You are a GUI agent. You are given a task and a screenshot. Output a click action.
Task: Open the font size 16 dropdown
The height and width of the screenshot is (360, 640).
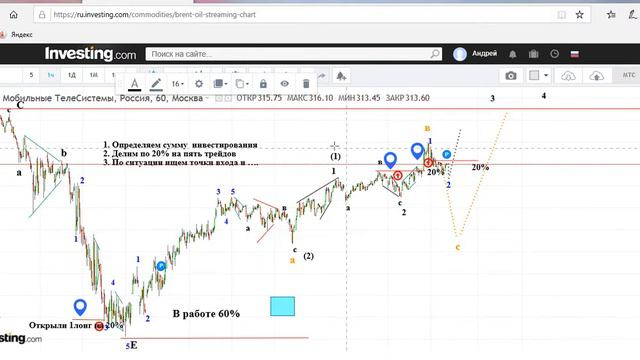pyautogui.click(x=178, y=84)
